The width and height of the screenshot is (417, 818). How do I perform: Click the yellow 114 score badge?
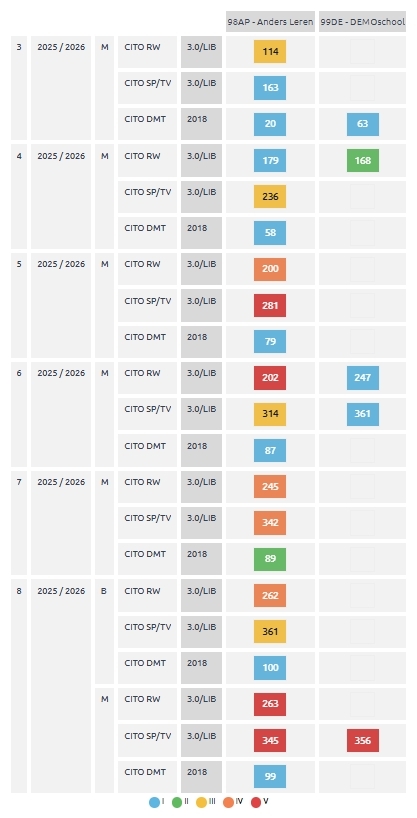(x=270, y=52)
